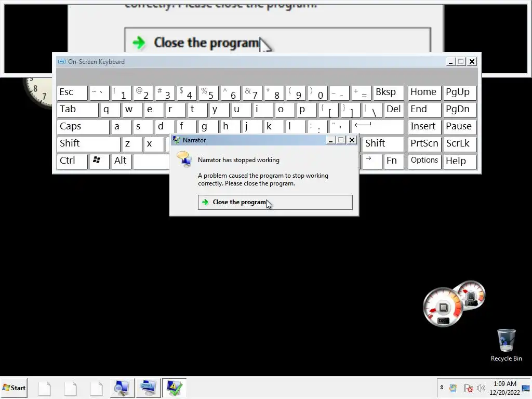Tap the letter z key
This screenshot has height=399, width=532.
point(132,144)
